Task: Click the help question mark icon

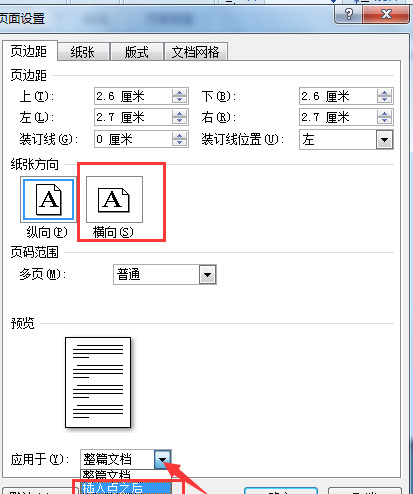Action: pos(348,14)
